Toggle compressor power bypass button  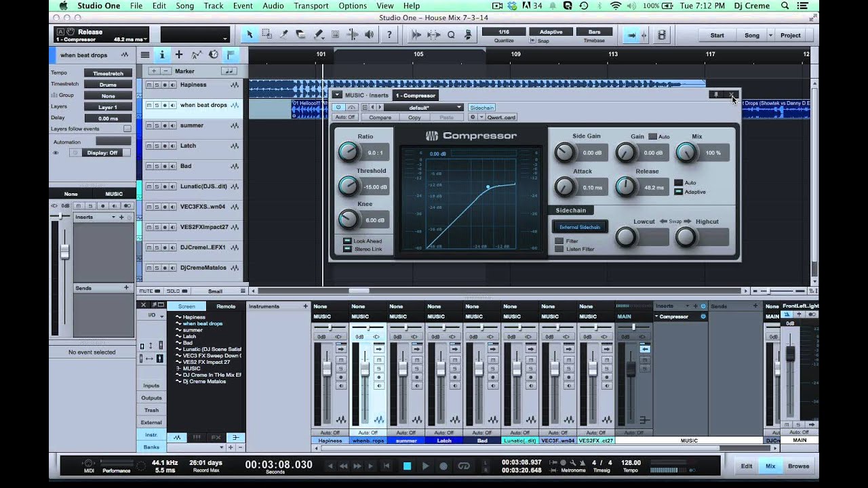[x=339, y=107]
